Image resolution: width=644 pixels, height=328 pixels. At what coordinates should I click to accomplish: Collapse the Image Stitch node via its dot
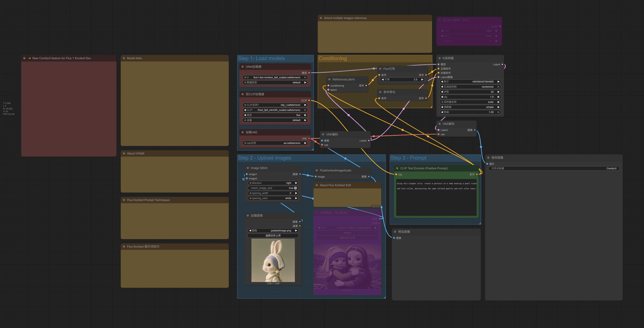[248, 168]
